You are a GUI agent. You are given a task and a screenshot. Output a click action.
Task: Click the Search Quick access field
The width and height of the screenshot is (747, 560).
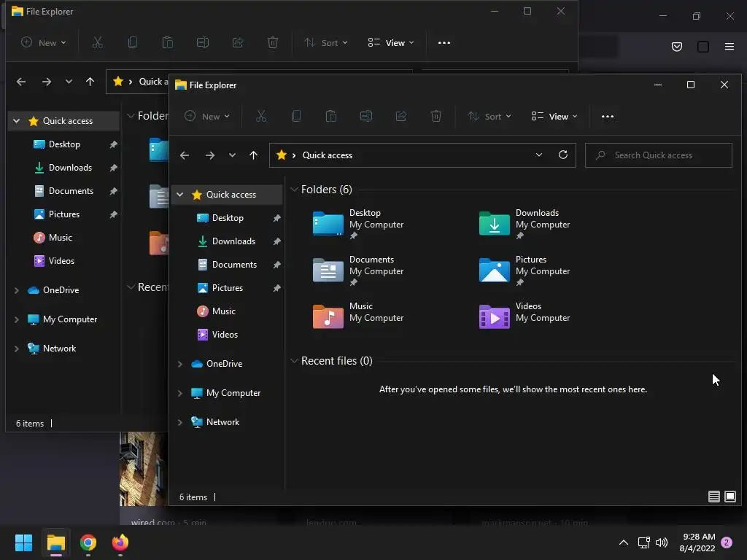click(x=659, y=155)
